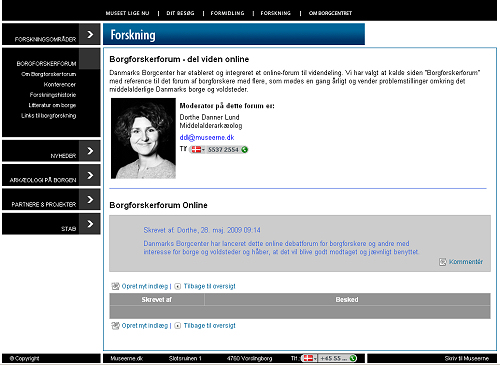Call number 5537 2554
The height and width of the screenshot is (365, 500).
(x=223, y=150)
